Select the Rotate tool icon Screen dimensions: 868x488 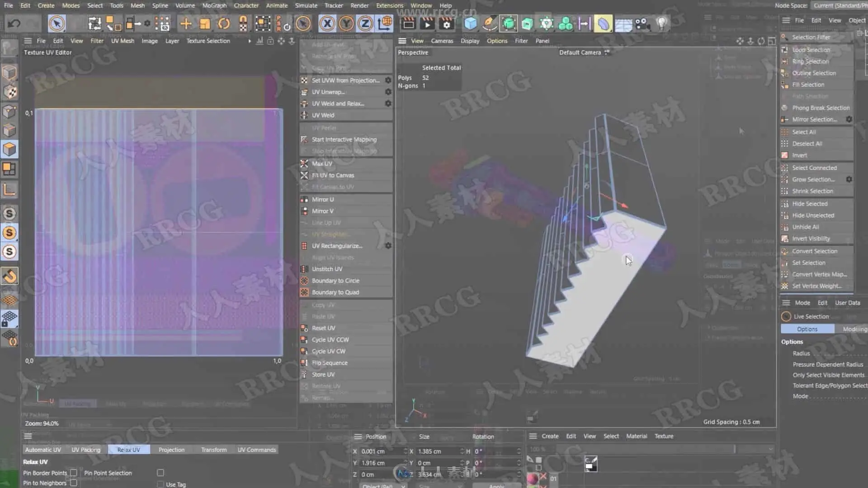pos(224,23)
